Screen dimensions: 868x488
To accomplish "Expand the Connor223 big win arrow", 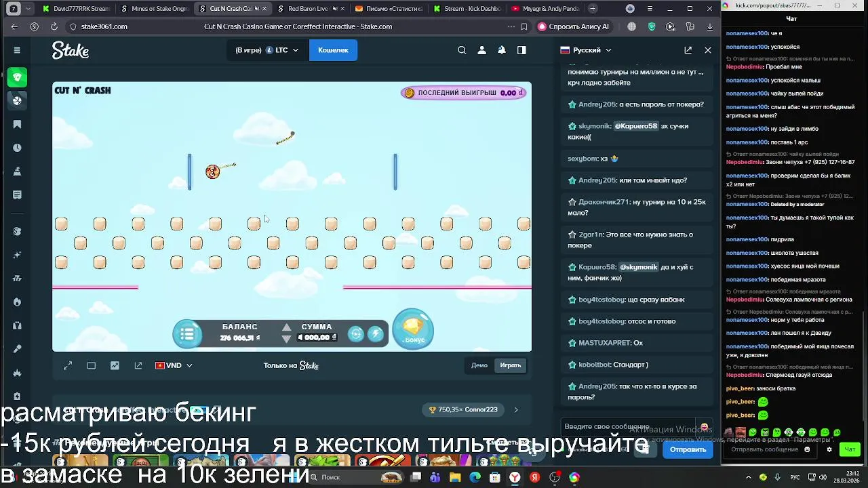I will pos(516,409).
